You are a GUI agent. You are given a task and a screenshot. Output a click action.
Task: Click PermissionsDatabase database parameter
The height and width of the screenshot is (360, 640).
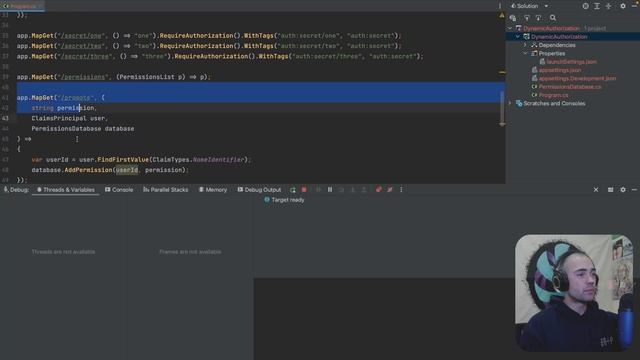click(x=83, y=129)
